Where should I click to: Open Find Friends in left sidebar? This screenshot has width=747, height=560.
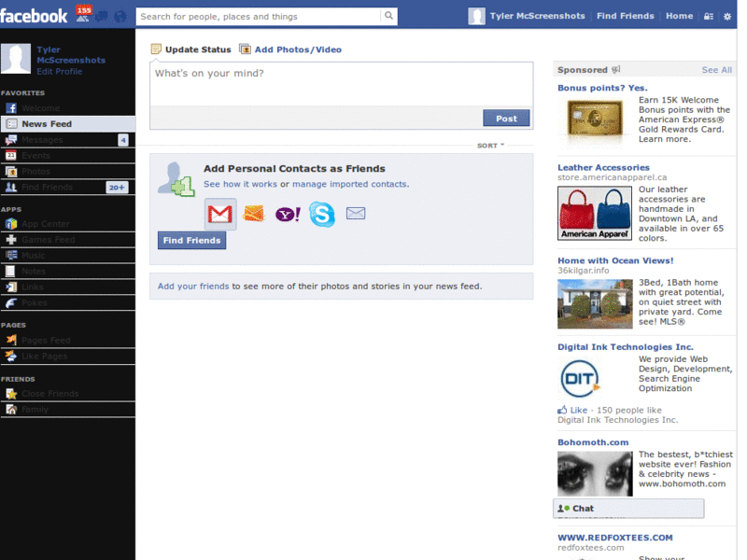67,188
